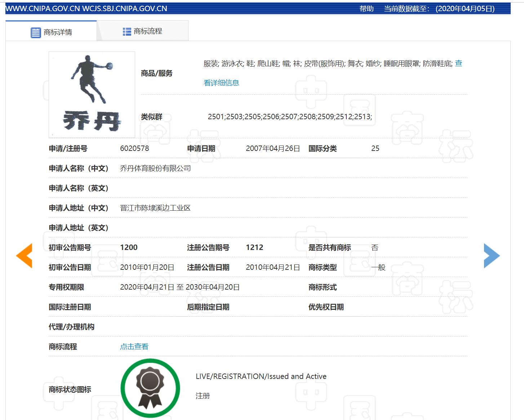Screen dimensions: 524x420
Task: Click LIVE/REGISTRATION/Issued and Active status text
Action: (261, 376)
